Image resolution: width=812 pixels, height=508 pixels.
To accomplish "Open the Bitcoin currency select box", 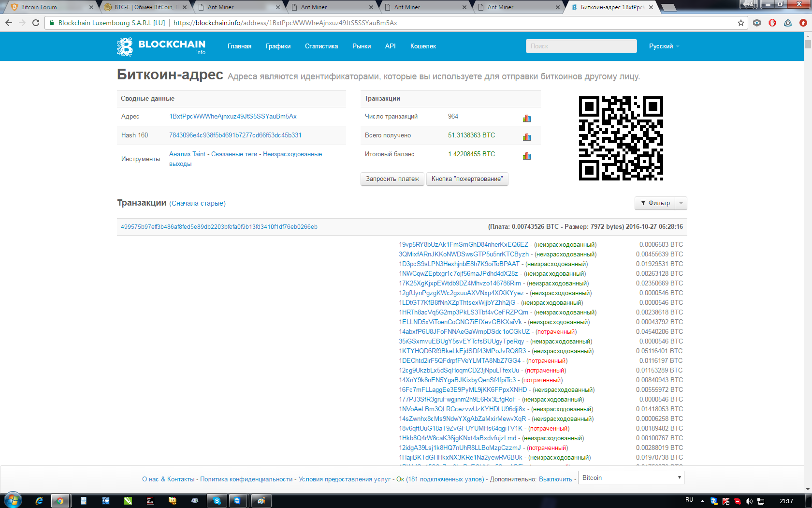I will tap(632, 478).
